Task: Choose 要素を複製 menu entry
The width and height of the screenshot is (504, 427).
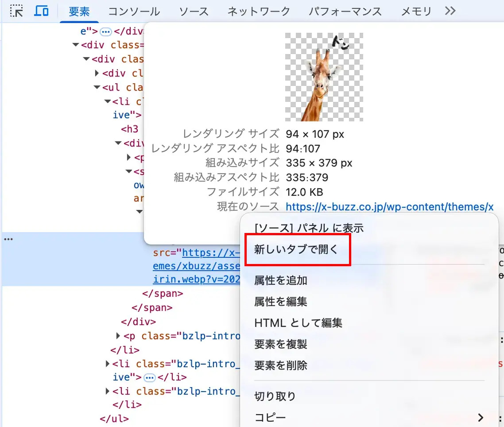Action: pos(281,344)
